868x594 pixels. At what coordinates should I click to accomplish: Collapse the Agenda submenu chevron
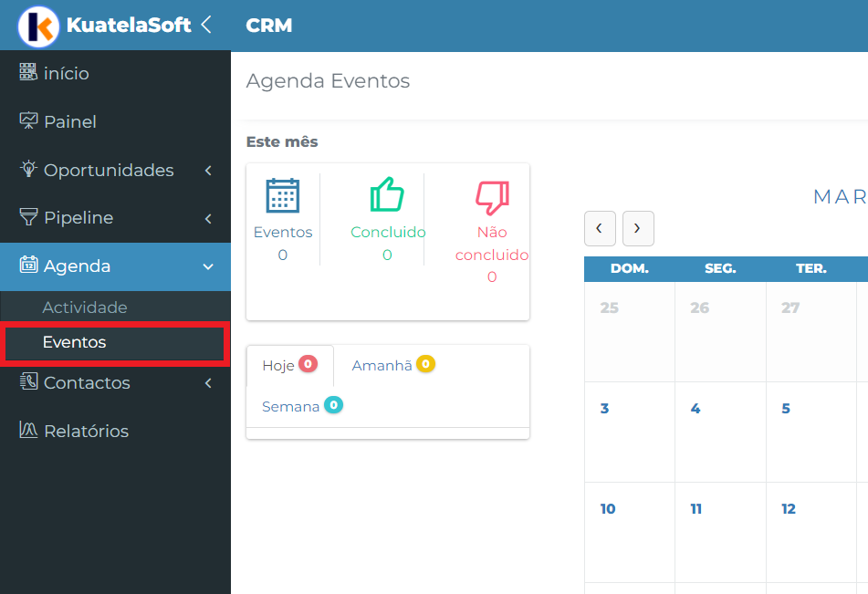click(208, 266)
